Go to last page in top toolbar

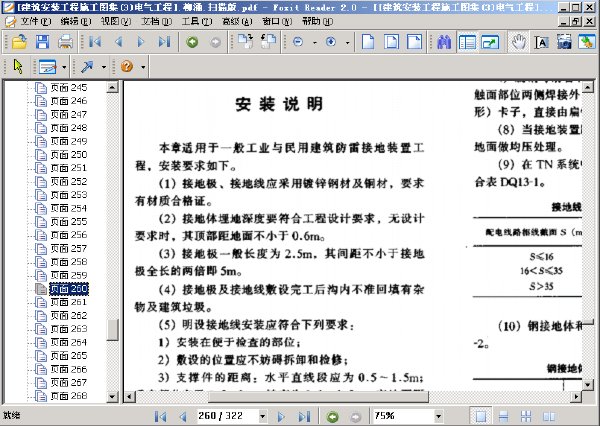164,42
